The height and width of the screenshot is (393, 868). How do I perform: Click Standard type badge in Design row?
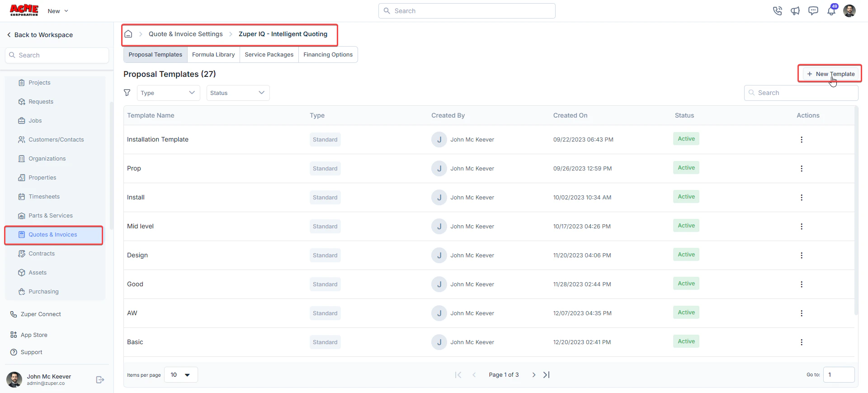(325, 256)
